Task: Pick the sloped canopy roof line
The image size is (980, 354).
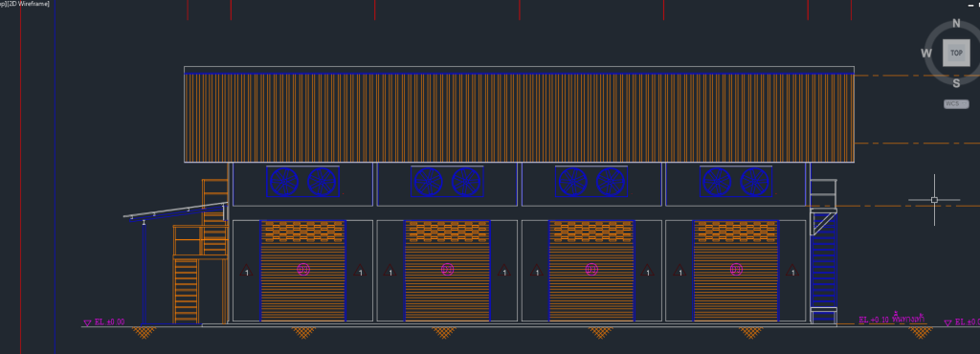Action: click(175, 210)
